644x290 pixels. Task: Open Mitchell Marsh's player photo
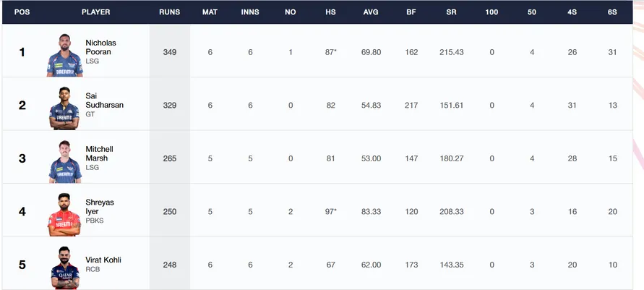click(x=65, y=161)
